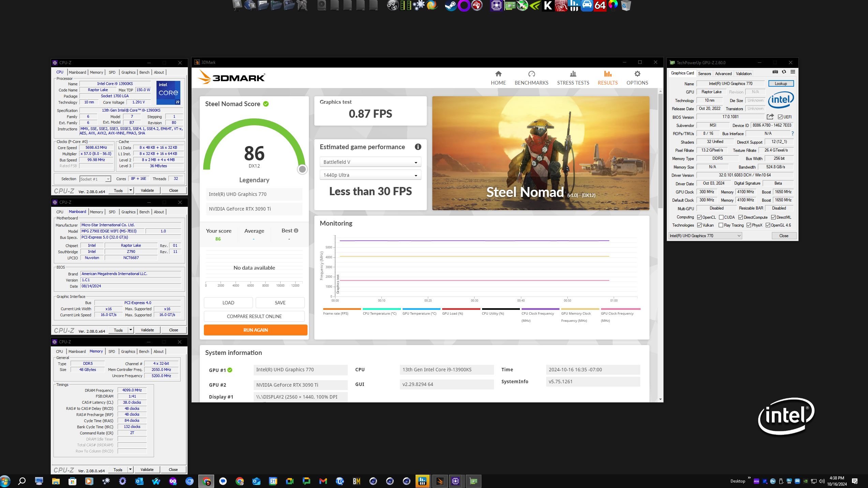The height and width of the screenshot is (488, 868).
Task: Toggle the OpenGL 4.6 checkbox
Action: click(x=768, y=225)
